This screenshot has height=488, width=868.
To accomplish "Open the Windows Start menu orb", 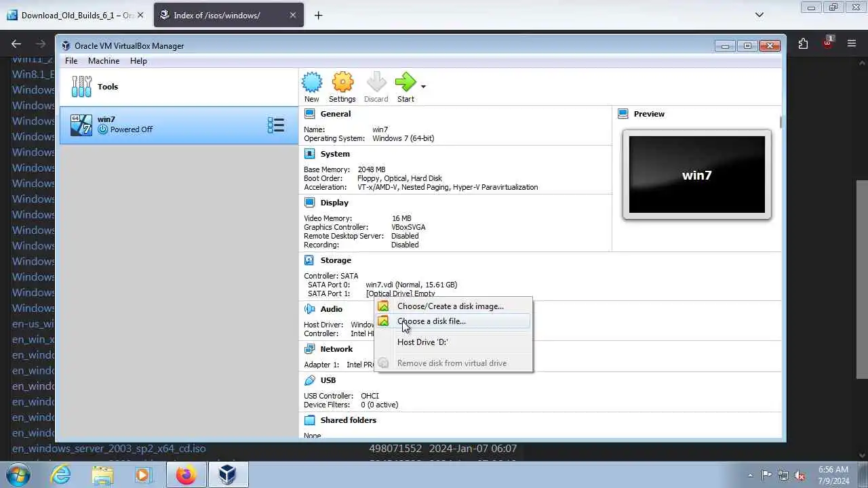I will [x=18, y=474].
